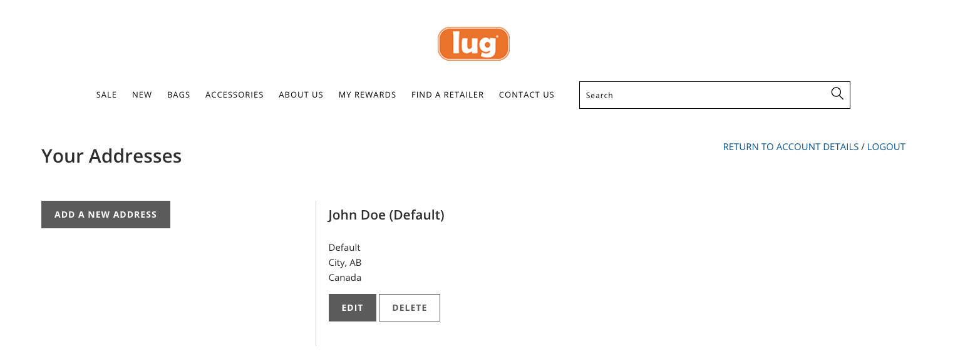The width and height of the screenshot is (980, 354).
Task: Navigate to the ABOUT US page
Action: click(x=301, y=95)
